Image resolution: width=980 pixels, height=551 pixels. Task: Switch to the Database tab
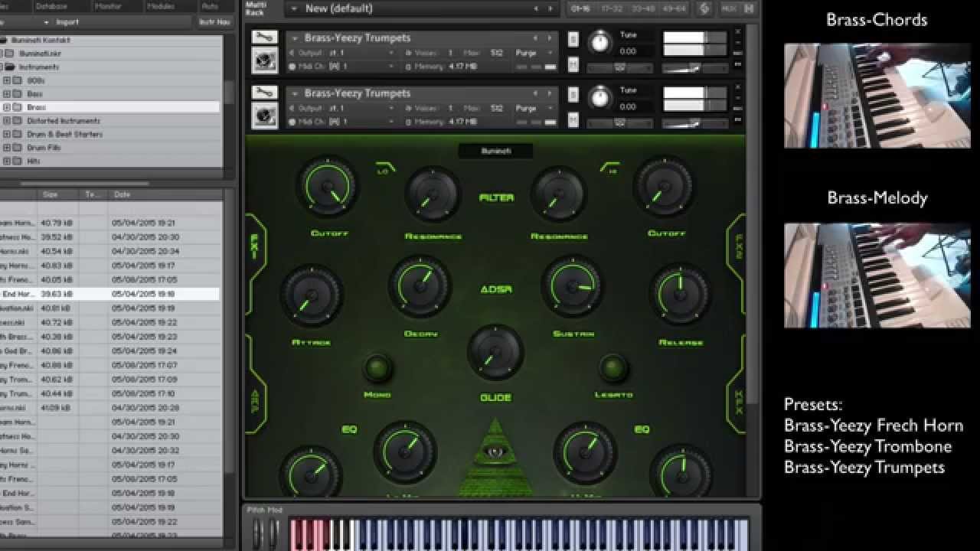click(51, 6)
